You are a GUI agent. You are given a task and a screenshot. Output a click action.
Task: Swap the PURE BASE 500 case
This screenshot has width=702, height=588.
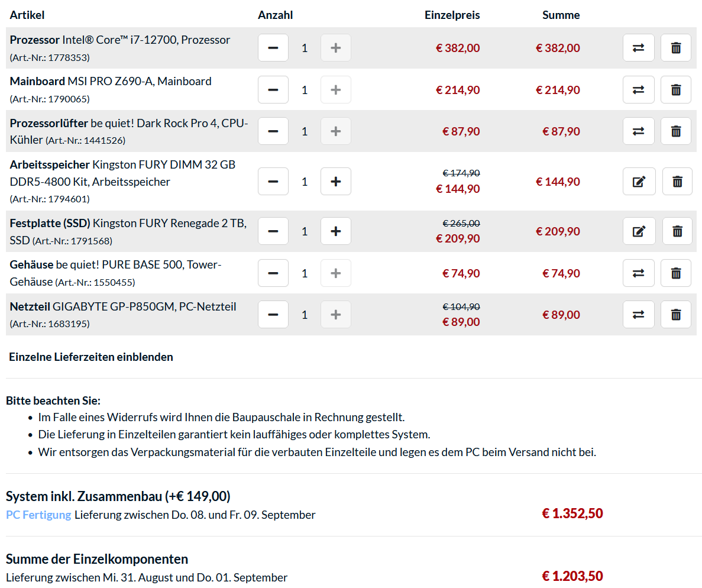pyautogui.click(x=638, y=273)
